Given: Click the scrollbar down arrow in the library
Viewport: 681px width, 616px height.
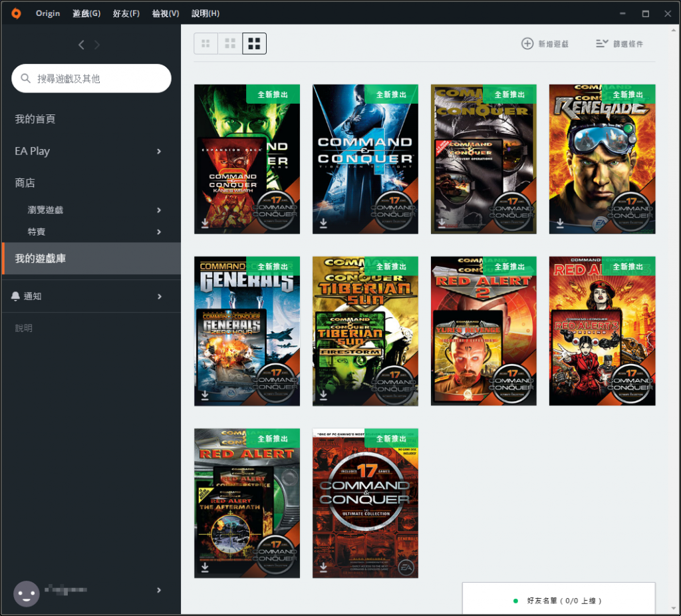Looking at the screenshot, I should point(674,608).
